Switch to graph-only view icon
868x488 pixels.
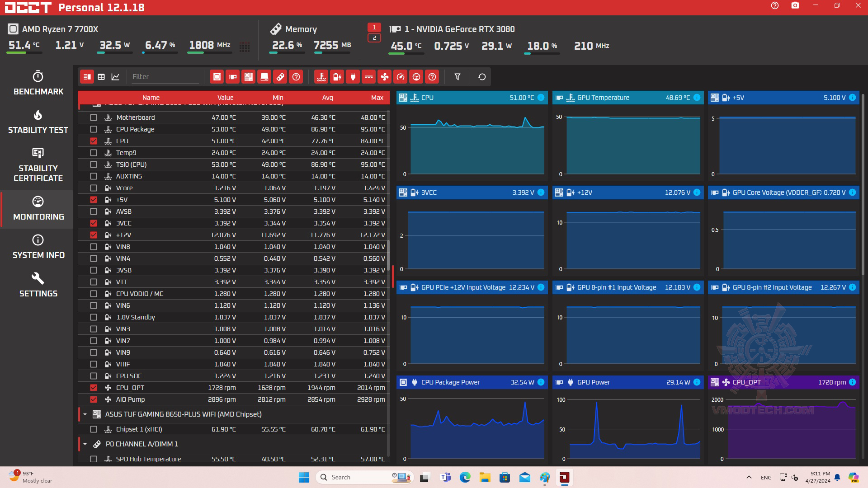point(115,77)
